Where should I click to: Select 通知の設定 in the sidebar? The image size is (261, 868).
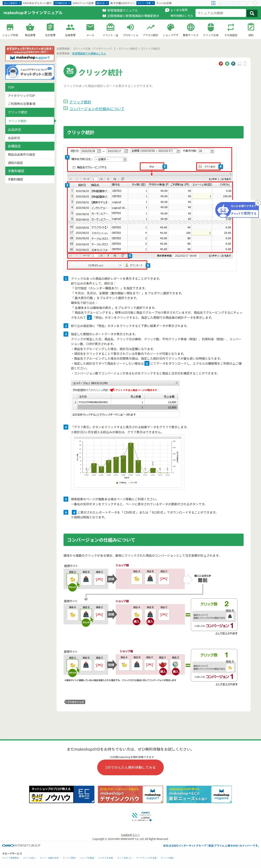point(30,163)
